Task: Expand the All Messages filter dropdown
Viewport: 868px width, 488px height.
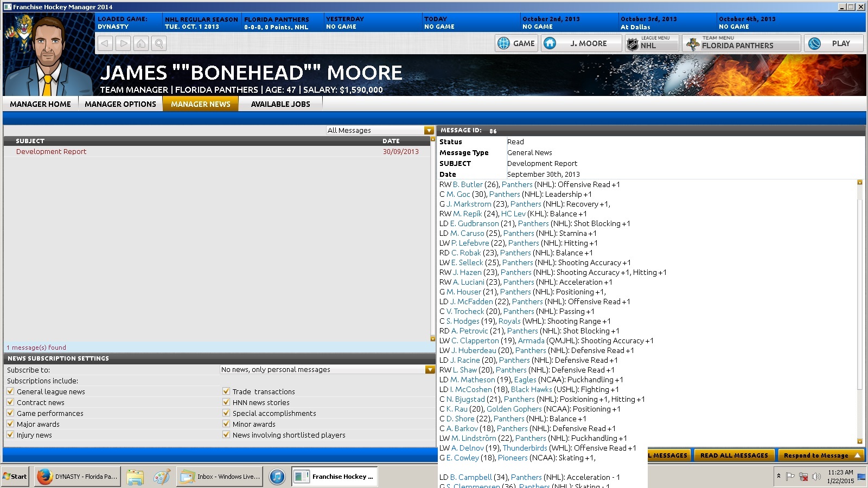Action: click(x=429, y=130)
